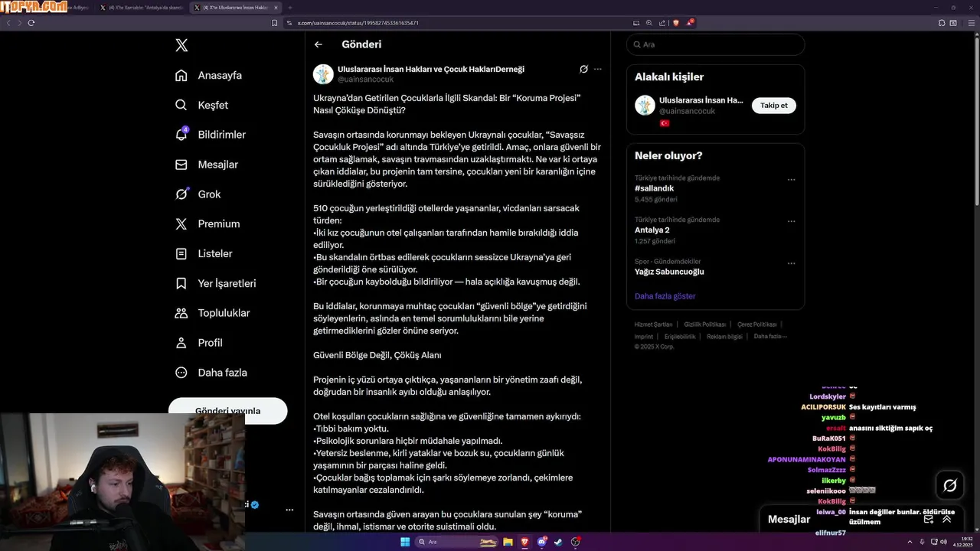Open the Hizmet Şartları footer link
The height and width of the screenshot is (551, 980).
click(x=653, y=324)
